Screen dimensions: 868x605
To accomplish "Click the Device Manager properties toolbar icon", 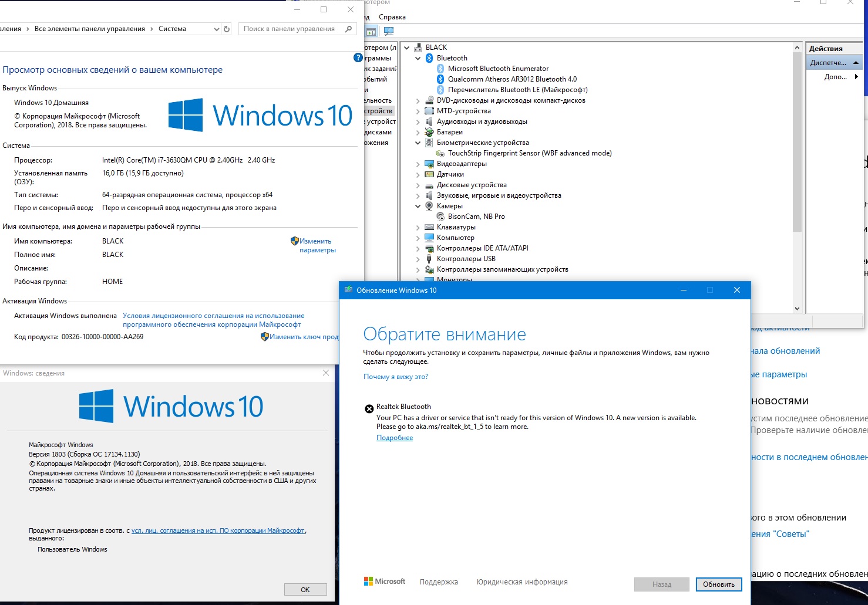I will (x=371, y=31).
